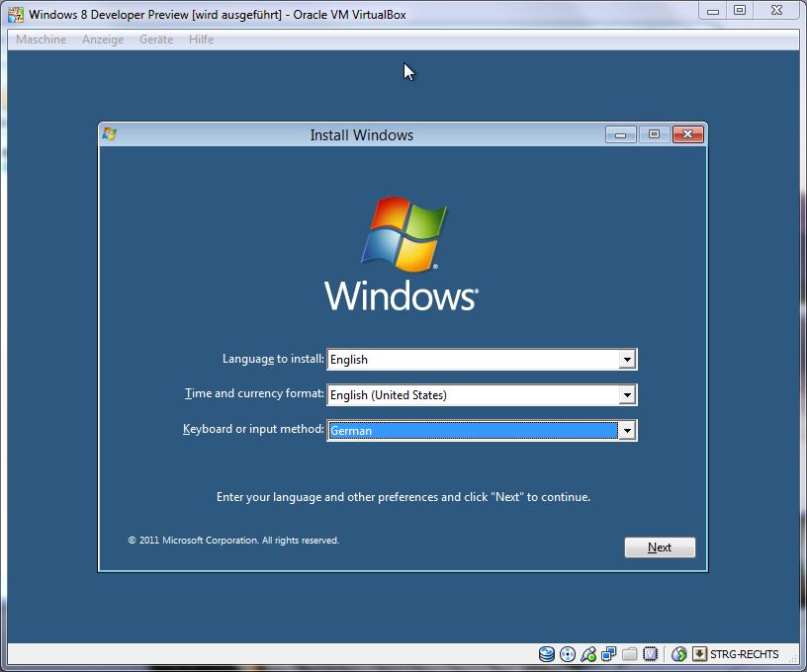This screenshot has width=807, height=672.
Task: Maximize the Install Windows dialog
Action: click(x=654, y=134)
